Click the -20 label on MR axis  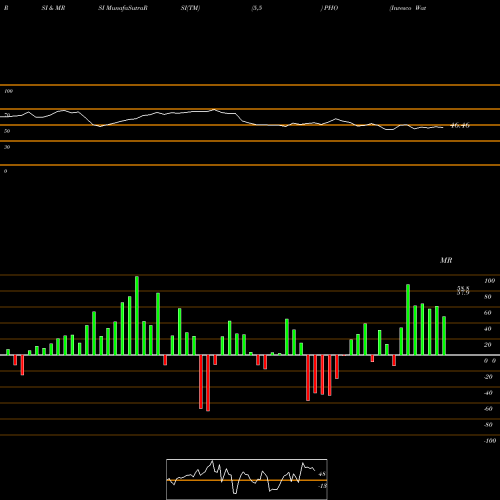[488, 377]
